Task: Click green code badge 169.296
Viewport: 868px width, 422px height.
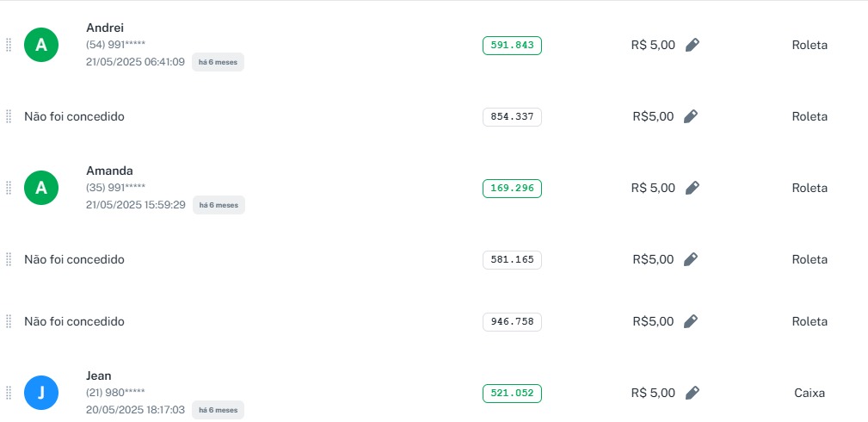Action: click(512, 188)
